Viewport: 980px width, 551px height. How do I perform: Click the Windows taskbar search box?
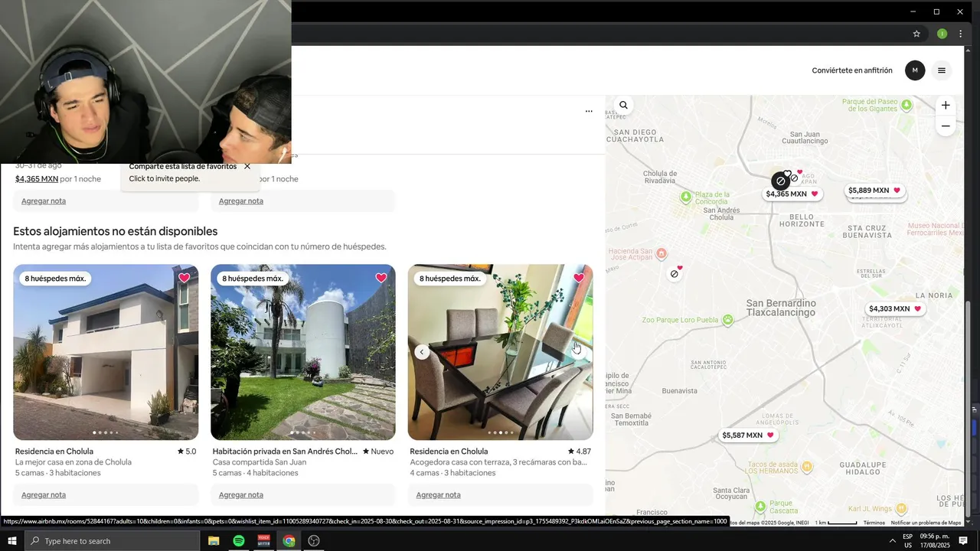click(x=113, y=541)
